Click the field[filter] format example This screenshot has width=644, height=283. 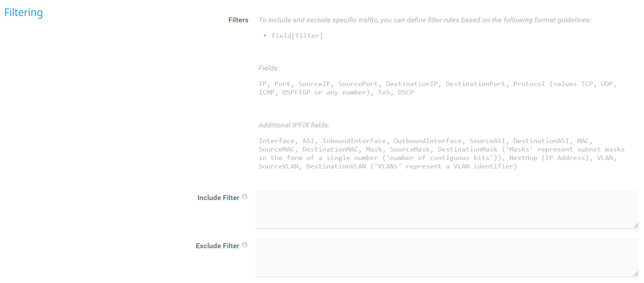point(297,36)
